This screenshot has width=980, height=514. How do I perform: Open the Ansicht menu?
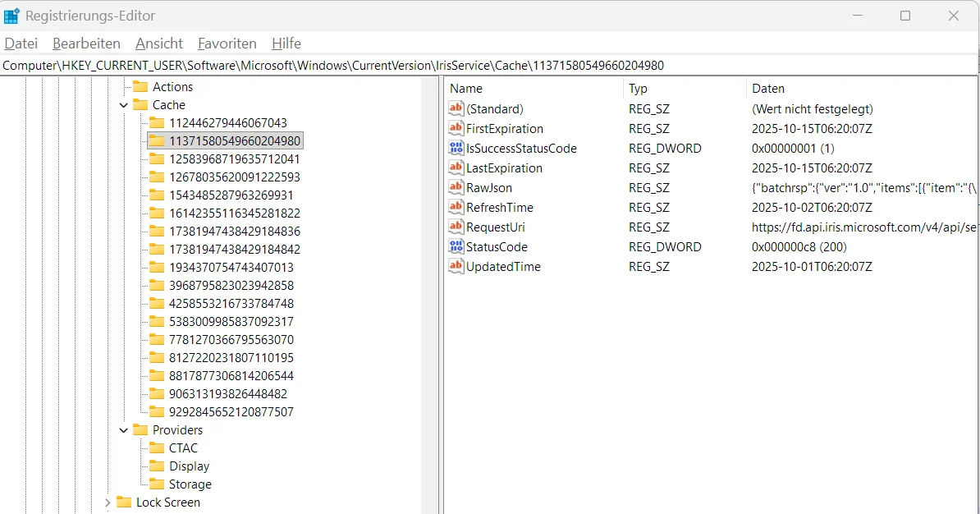click(159, 44)
